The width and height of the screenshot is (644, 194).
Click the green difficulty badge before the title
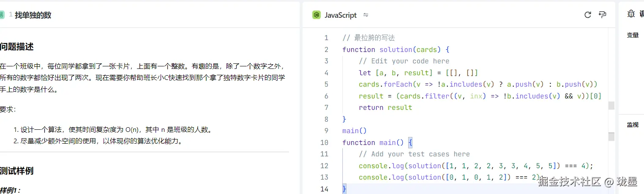[2, 15]
